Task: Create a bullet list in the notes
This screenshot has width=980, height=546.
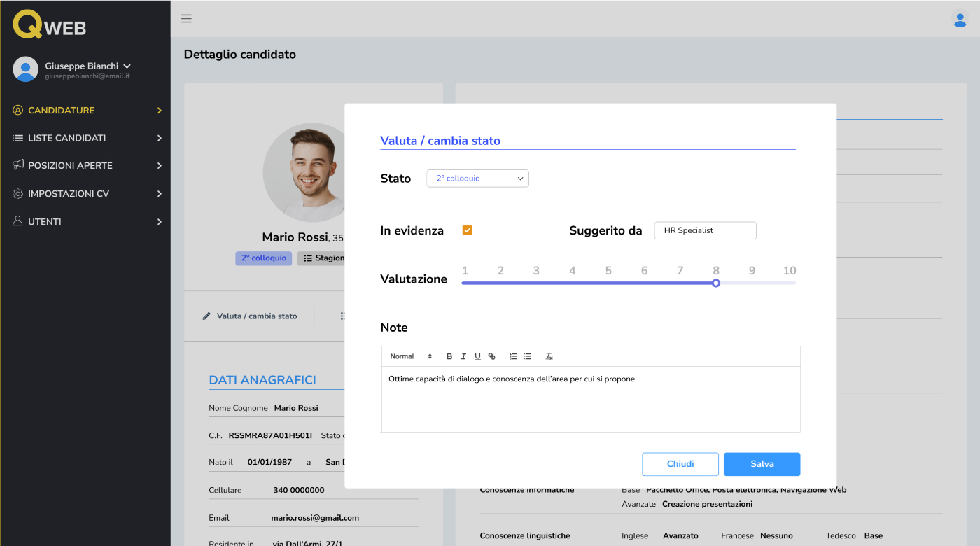Action: click(528, 356)
